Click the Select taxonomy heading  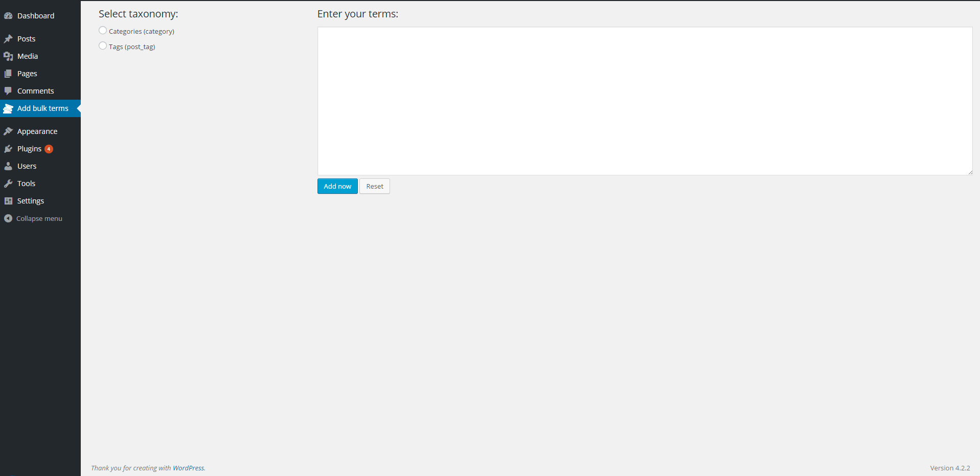tap(139, 14)
